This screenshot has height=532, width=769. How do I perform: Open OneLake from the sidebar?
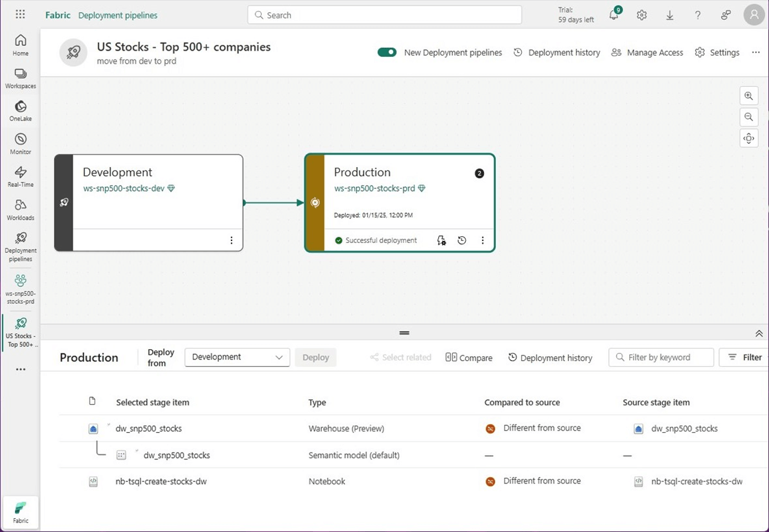click(21, 110)
